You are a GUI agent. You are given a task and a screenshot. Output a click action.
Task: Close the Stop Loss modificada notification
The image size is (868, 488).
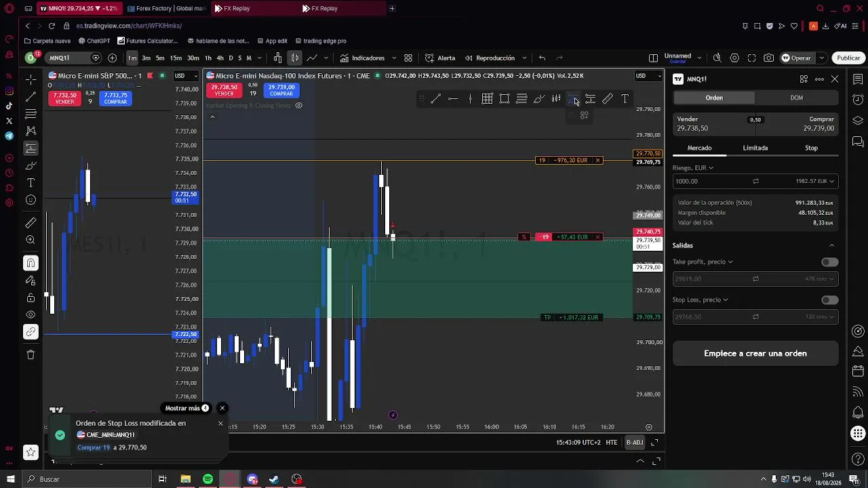click(220, 424)
